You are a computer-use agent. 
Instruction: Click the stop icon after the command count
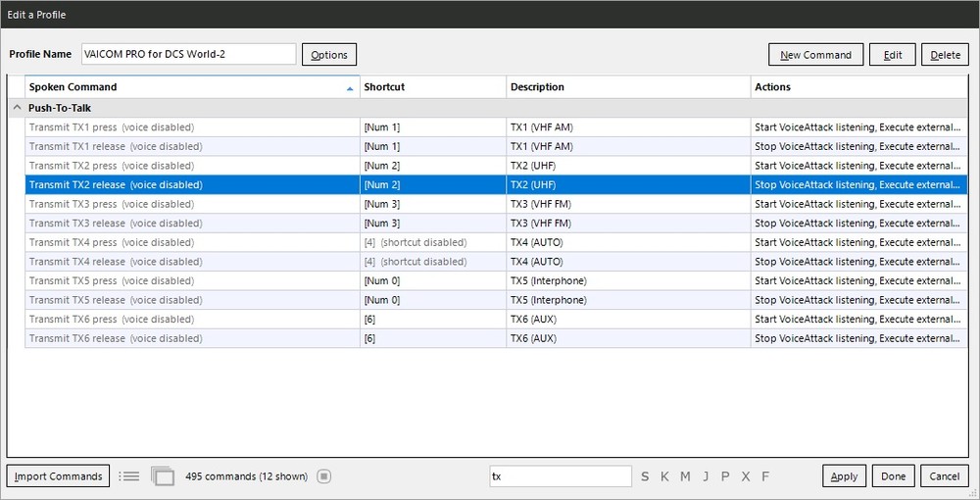[323, 476]
